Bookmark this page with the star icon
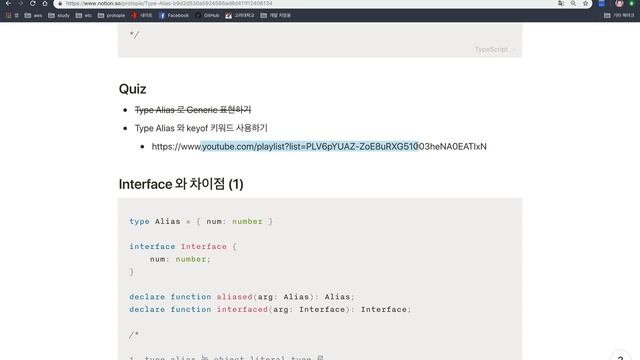Screen dimensions: 640x360 point(585,3)
